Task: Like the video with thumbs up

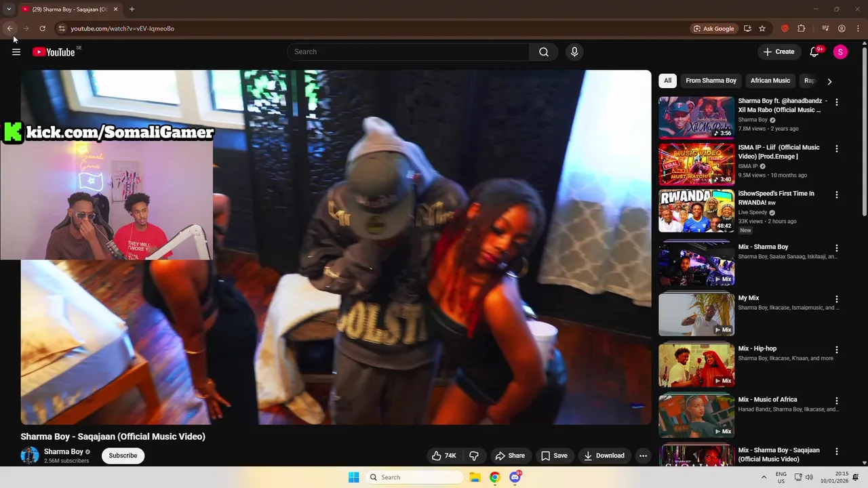Action: 444,455
